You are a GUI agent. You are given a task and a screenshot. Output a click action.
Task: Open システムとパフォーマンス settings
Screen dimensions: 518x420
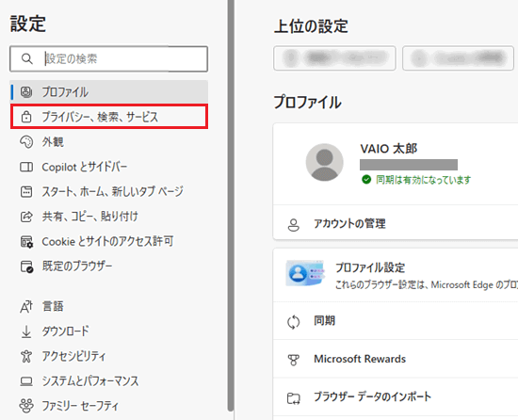click(x=90, y=381)
